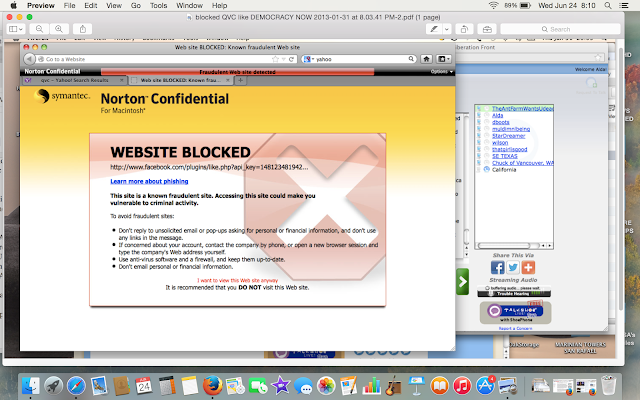
Task: Click the Wi-Fi status icon in menu bar
Action: (493, 5)
